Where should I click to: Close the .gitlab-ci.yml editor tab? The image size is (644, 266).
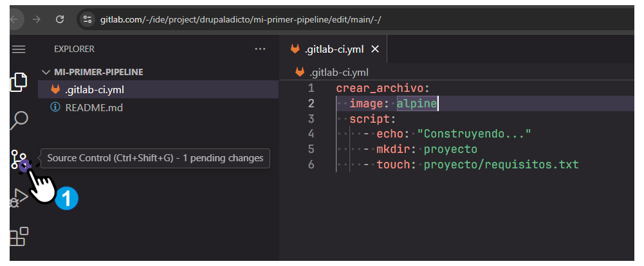coord(375,49)
